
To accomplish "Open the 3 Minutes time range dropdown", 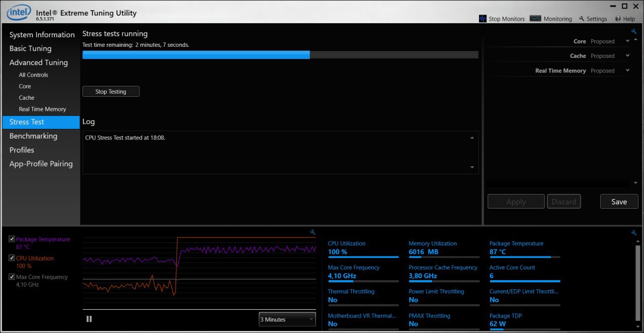I will click(287, 319).
